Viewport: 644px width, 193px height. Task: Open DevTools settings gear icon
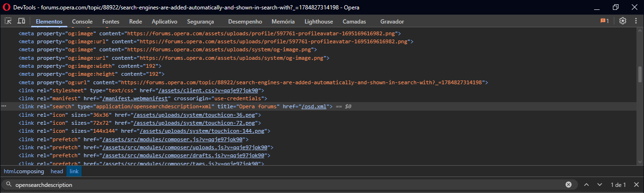coord(623,21)
